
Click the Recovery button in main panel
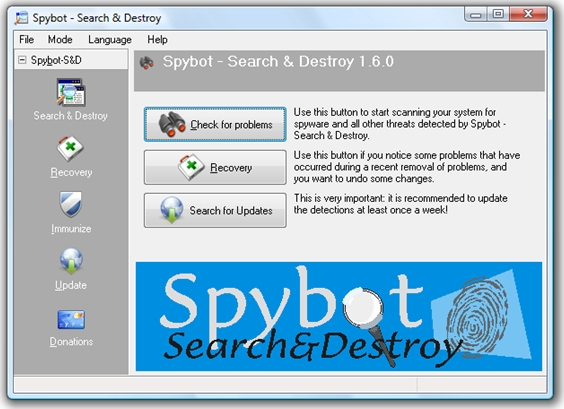[215, 167]
